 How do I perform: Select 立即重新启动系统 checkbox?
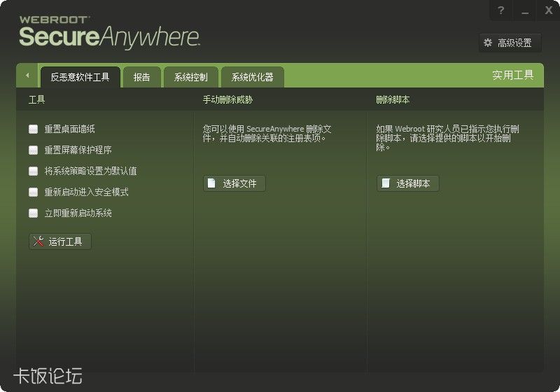click(x=33, y=213)
